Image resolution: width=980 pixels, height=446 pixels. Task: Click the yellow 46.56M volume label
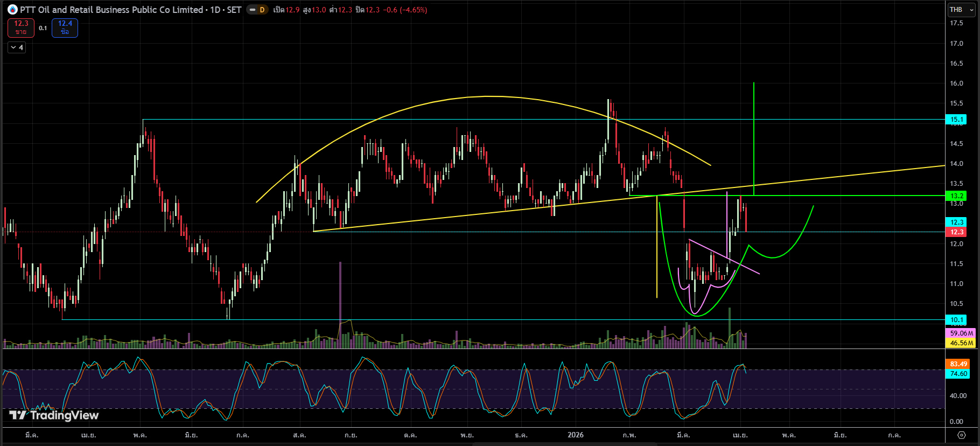(x=961, y=343)
